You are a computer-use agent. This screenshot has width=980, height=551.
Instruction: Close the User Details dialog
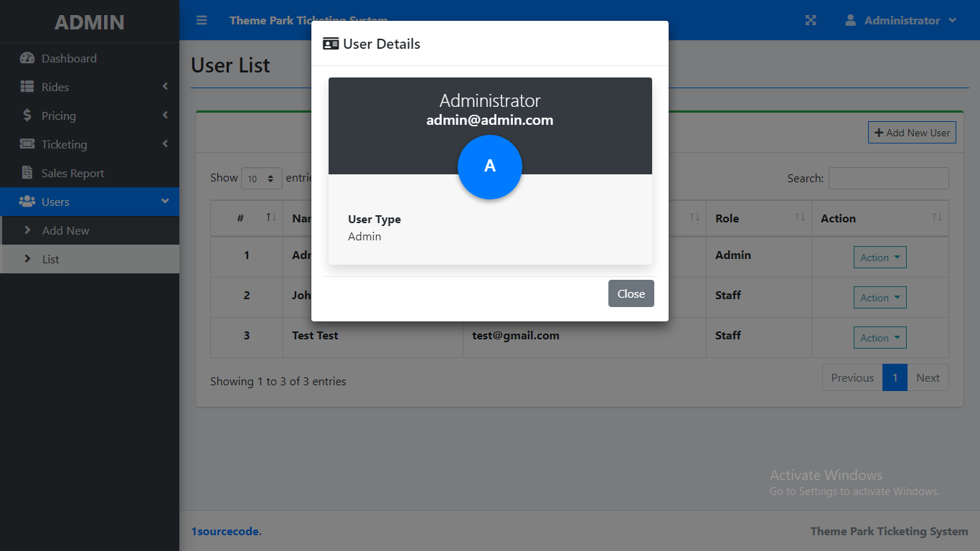point(631,293)
